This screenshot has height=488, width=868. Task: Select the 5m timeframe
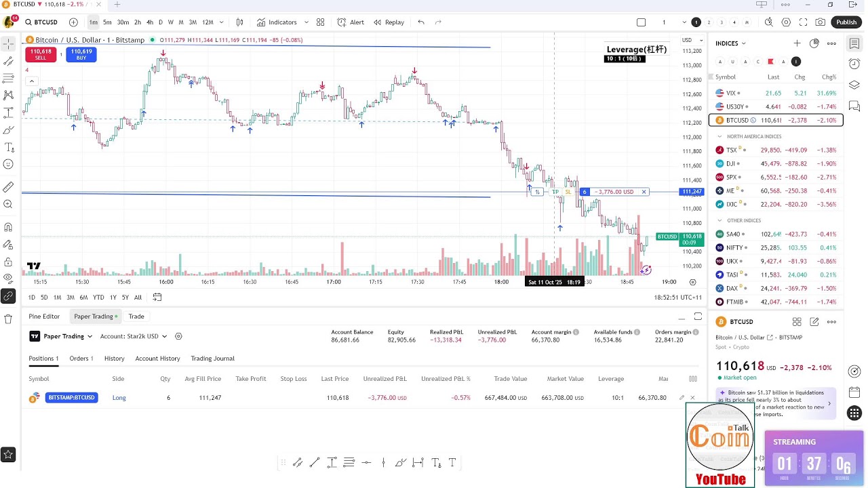click(x=107, y=22)
